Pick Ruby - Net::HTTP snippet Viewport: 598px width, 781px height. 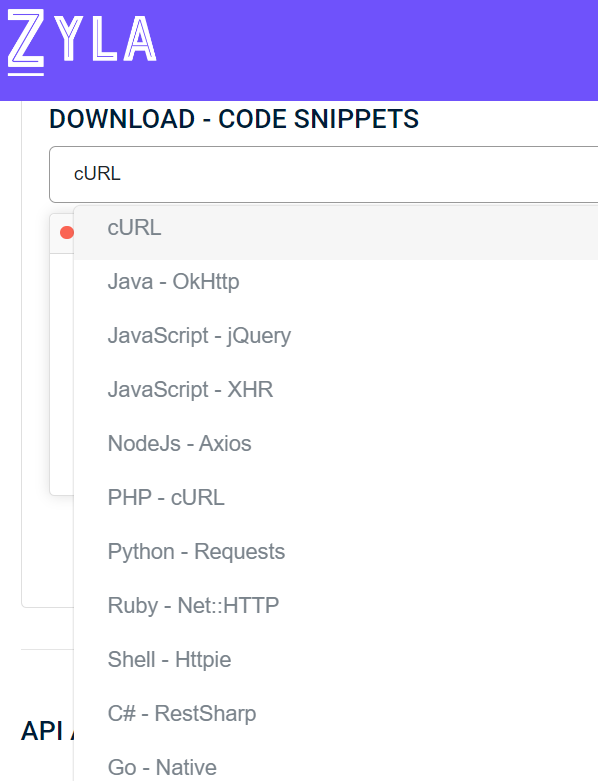(336, 606)
